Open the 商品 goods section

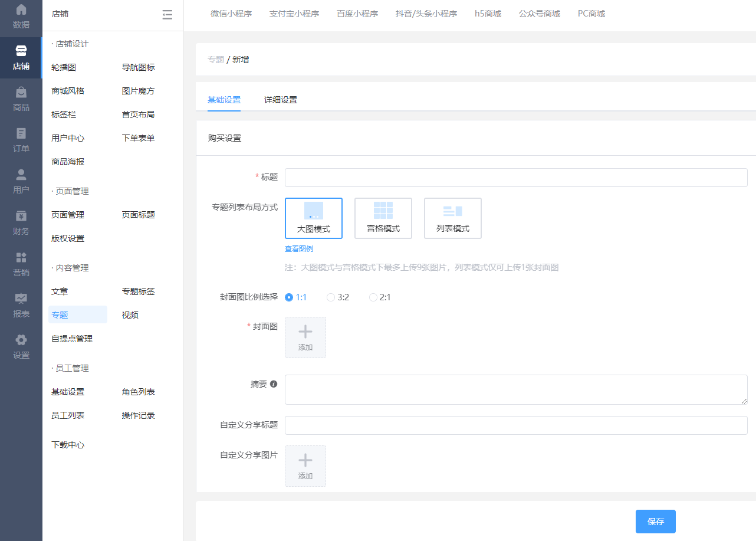(x=21, y=99)
